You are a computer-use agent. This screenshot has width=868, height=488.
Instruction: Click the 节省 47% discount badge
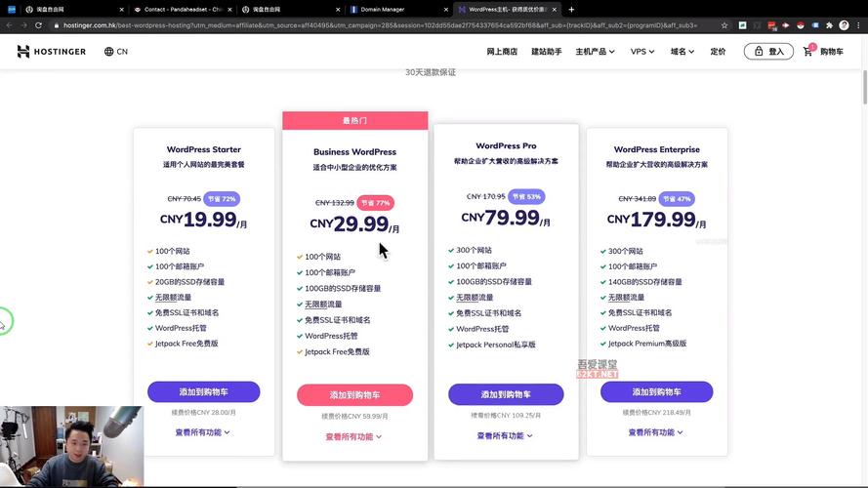[677, 199]
